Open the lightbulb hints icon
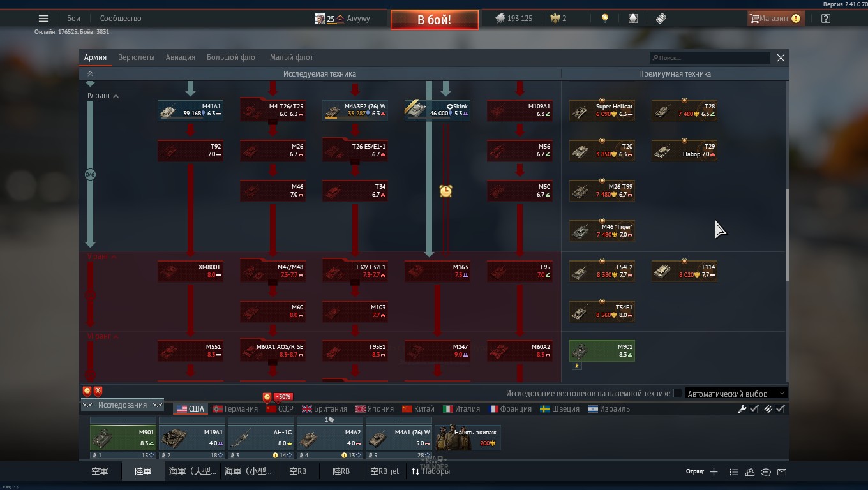The height and width of the screenshot is (490, 868). 605,19
